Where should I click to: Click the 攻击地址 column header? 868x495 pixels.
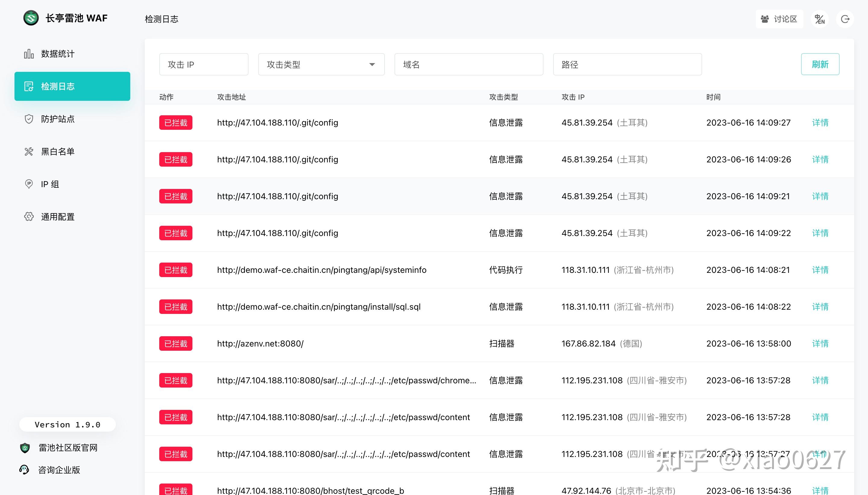pos(231,97)
